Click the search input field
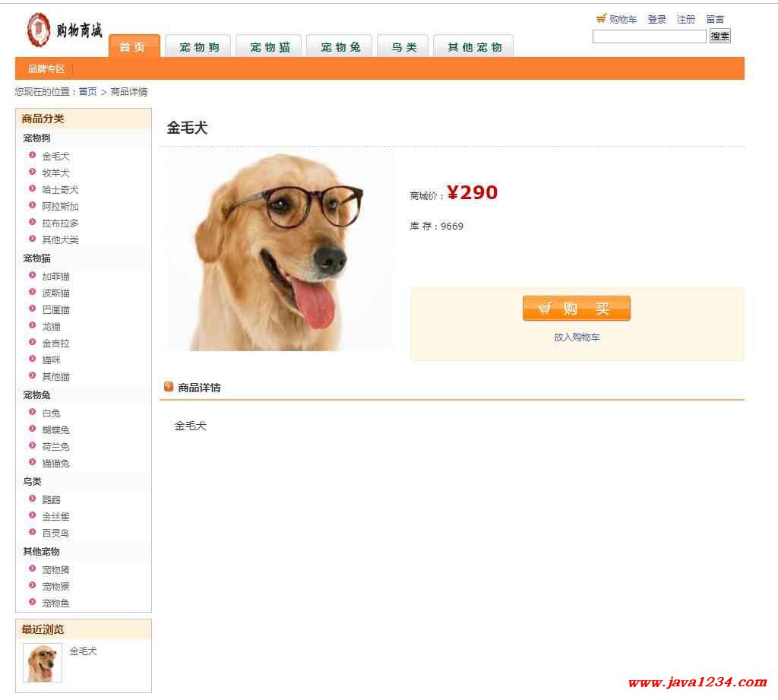The image size is (778, 700). tap(649, 36)
